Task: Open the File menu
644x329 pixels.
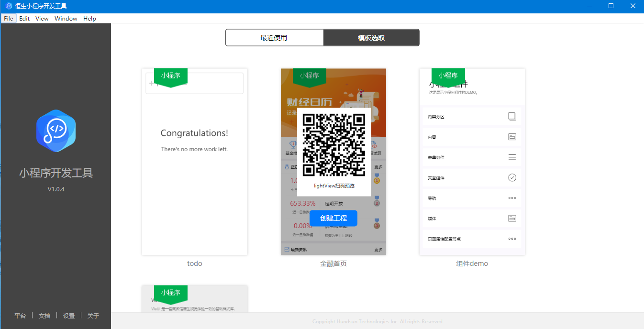Action: pos(9,18)
